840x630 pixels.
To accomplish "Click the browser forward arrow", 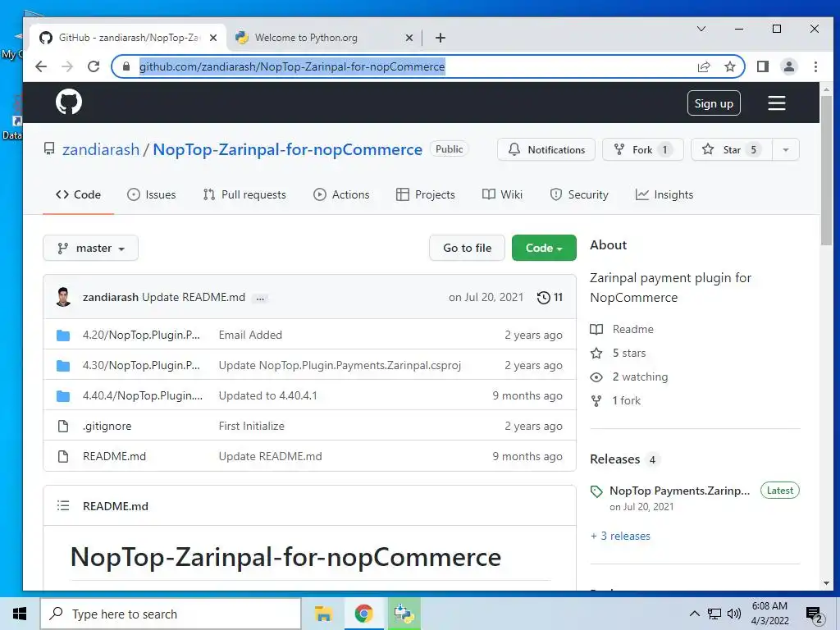I will click(x=67, y=66).
